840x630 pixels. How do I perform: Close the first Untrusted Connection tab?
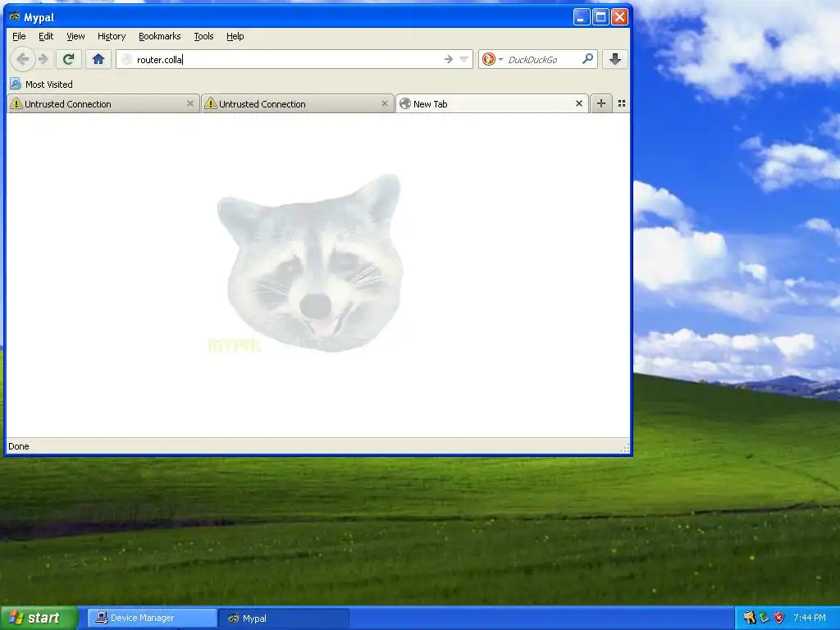[190, 103]
